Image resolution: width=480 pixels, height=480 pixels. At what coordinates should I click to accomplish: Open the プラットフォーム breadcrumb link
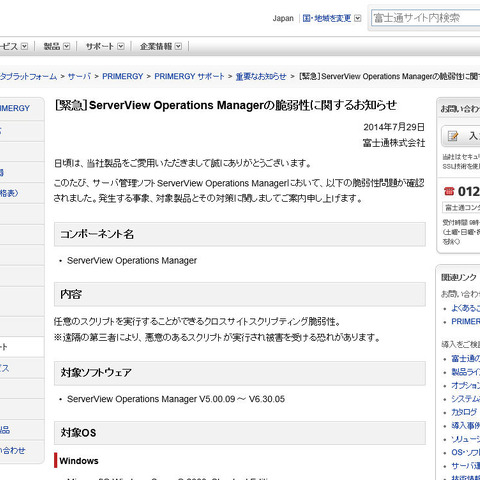point(28,76)
